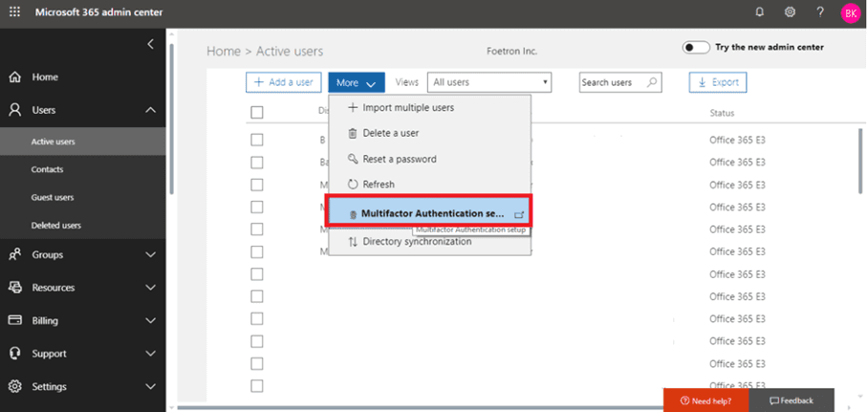Click Microsoft 365 admin center title
Viewport: 868px width, 412px height.
pyautogui.click(x=99, y=12)
